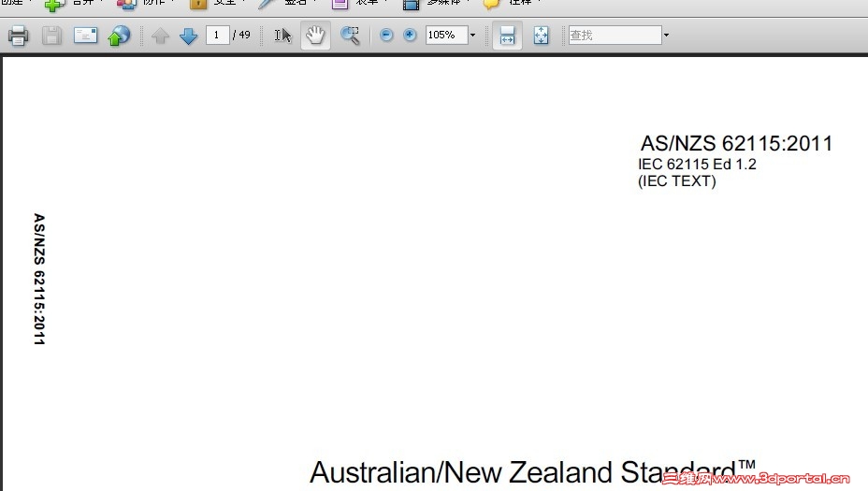
Task: Click the Zoom Out minus button
Action: (386, 35)
